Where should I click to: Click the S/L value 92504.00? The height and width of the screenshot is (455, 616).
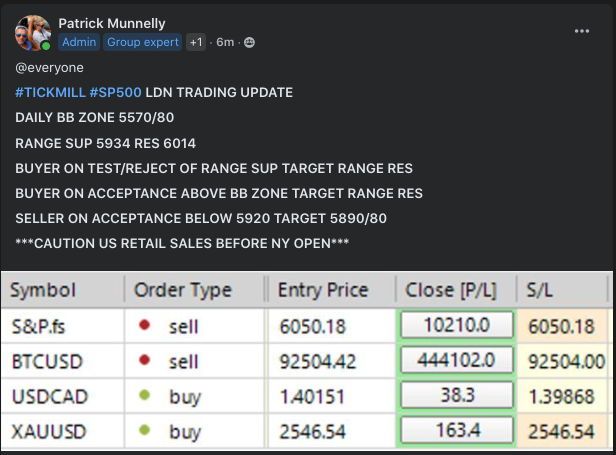point(566,361)
